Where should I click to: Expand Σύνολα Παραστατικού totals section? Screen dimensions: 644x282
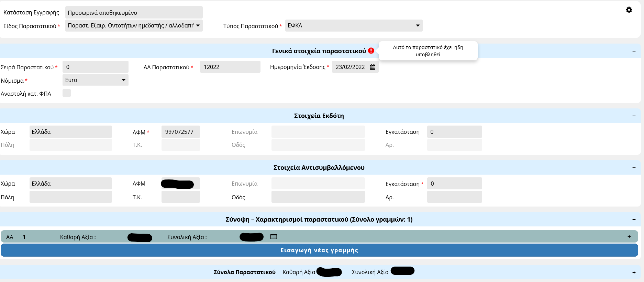634,272
